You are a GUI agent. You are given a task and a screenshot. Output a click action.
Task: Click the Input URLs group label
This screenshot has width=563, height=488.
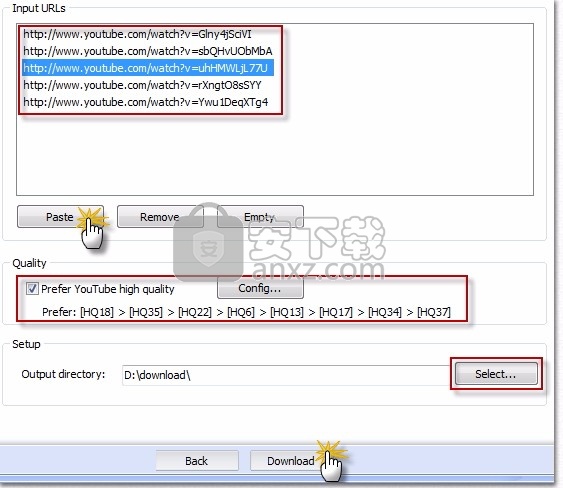click(x=39, y=8)
